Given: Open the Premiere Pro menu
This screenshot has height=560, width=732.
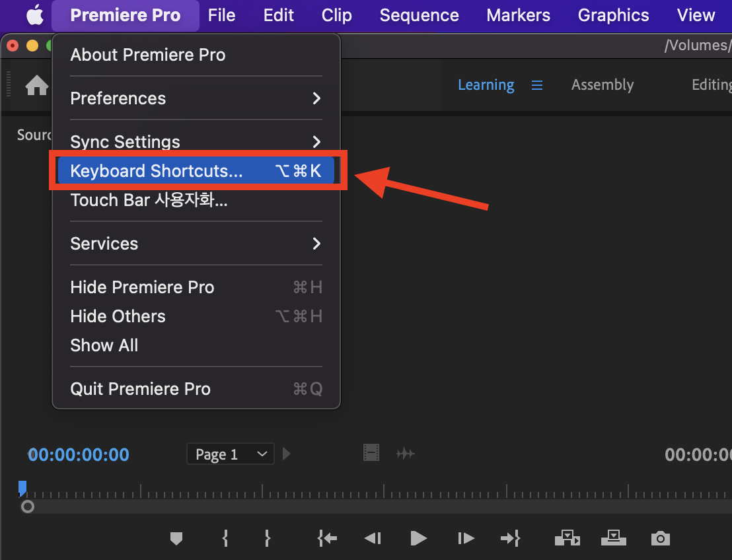Looking at the screenshot, I should pos(125,15).
